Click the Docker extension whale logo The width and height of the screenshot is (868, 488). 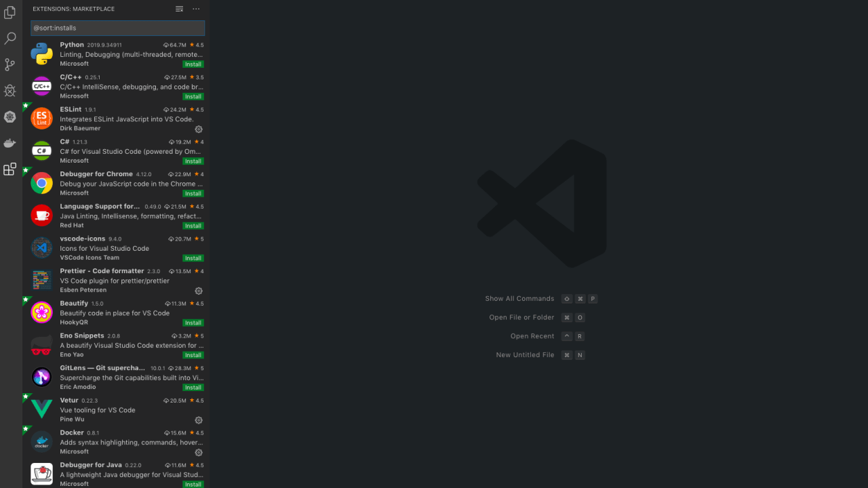[x=41, y=442]
